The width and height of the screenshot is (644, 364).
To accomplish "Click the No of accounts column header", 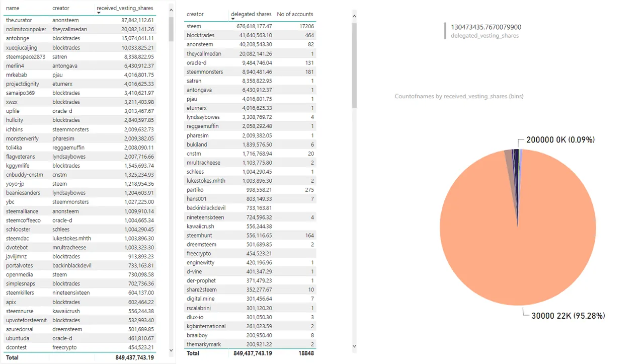I will coord(295,14).
